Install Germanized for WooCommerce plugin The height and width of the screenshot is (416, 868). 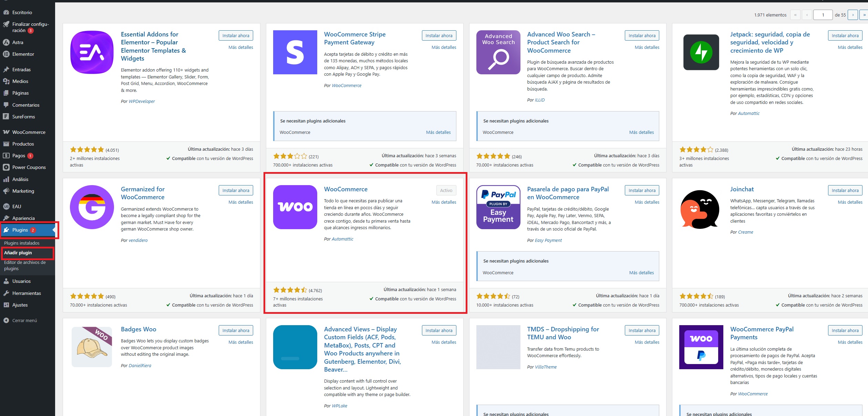click(236, 190)
